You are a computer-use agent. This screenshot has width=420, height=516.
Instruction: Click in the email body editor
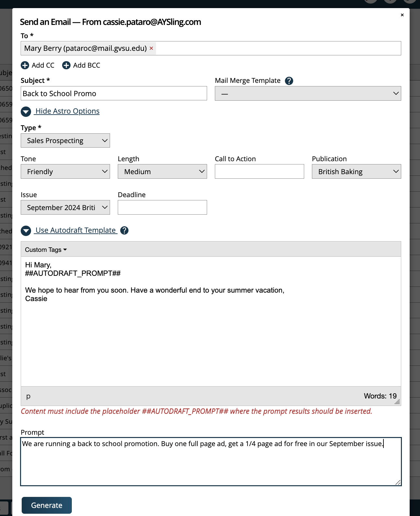211,321
